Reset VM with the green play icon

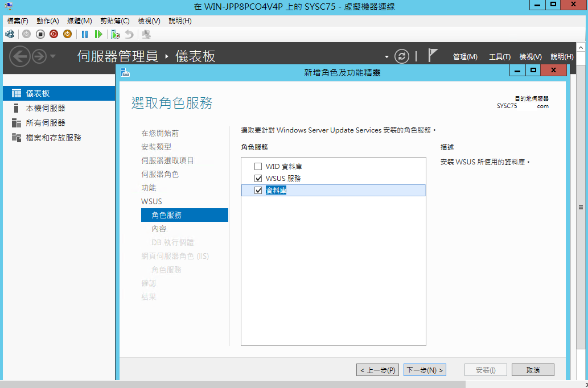(98, 35)
